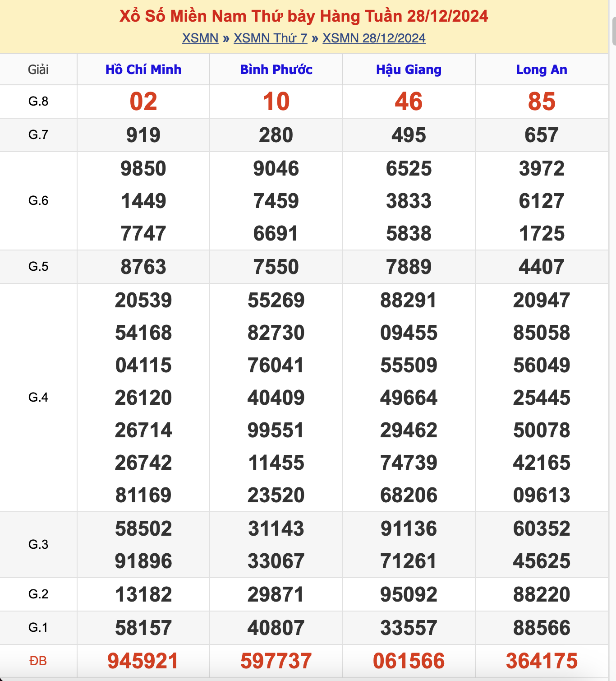Viewport: 616px width, 681px height.
Task: Click G.5 value 8763
Action: pyautogui.click(x=143, y=267)
